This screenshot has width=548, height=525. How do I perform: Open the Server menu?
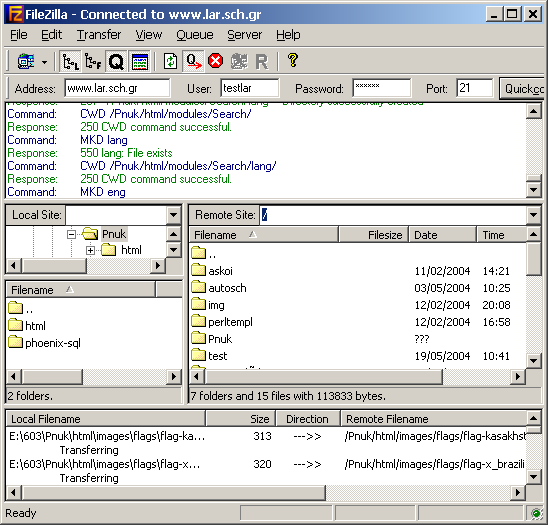[244, 35]
